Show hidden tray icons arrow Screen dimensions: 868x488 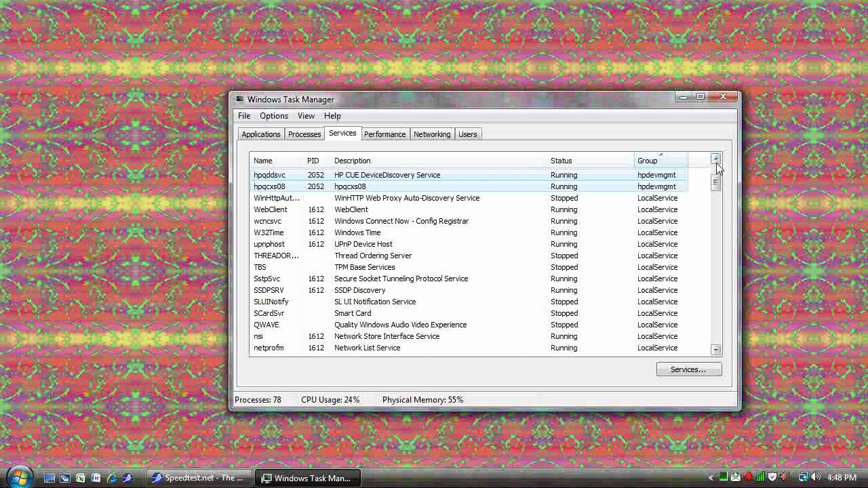pyautogui.click(x=711, y=478)
